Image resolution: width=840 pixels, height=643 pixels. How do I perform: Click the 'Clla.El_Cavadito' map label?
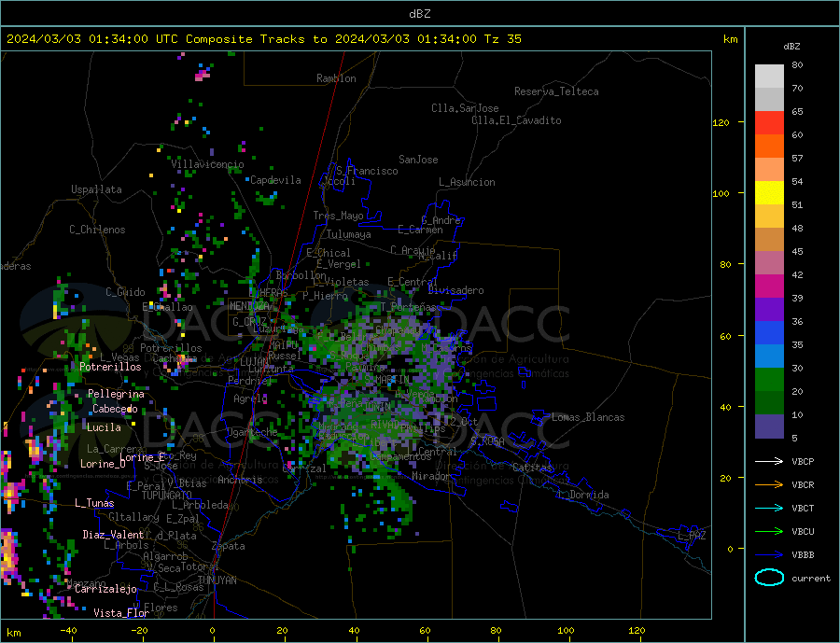point(516,120)
